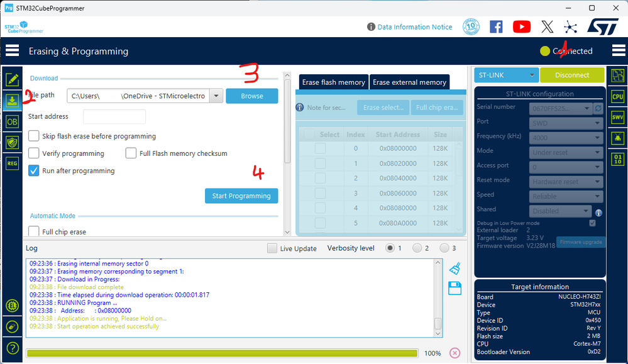Open the Speed Reliable dropdown
628x364 pixels.
[566, 196]
